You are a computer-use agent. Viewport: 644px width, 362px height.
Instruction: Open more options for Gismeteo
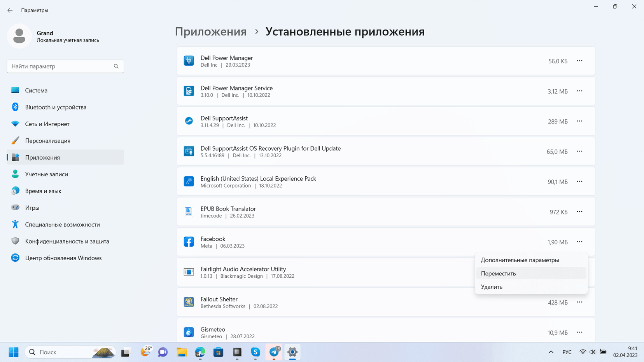(x=579, y=332)
